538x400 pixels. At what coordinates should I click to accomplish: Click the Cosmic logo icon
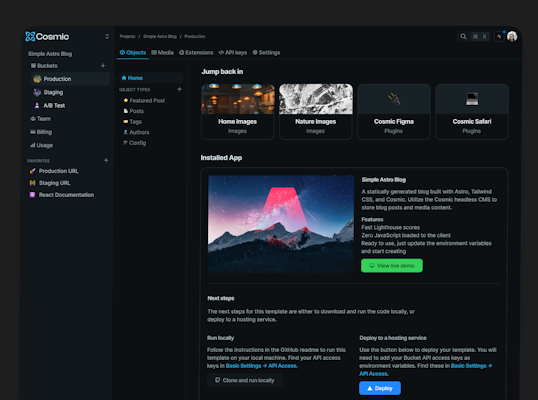30,36
